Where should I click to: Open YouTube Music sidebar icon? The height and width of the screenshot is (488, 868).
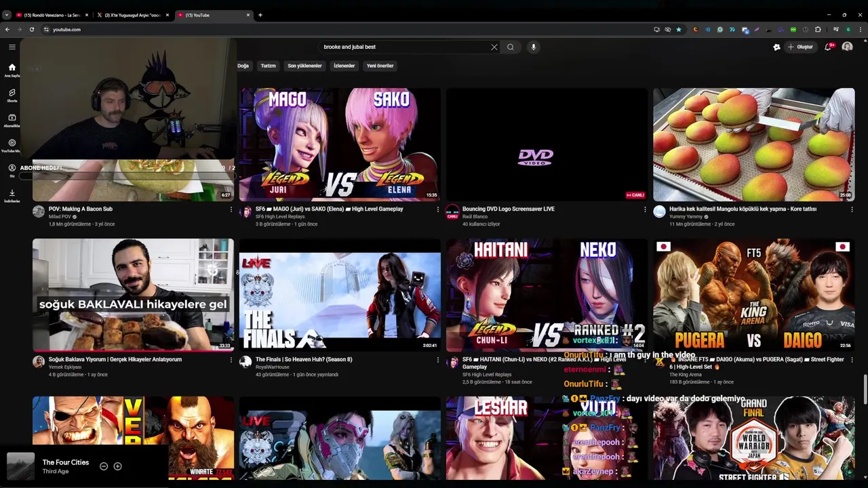(x=12, y=145)
